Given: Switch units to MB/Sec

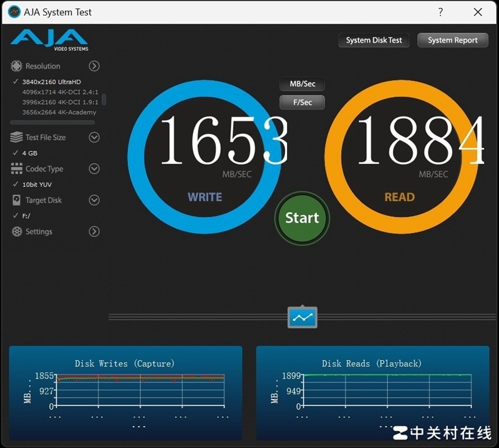Looking at the screenshot, I should (x=302, y=84).
